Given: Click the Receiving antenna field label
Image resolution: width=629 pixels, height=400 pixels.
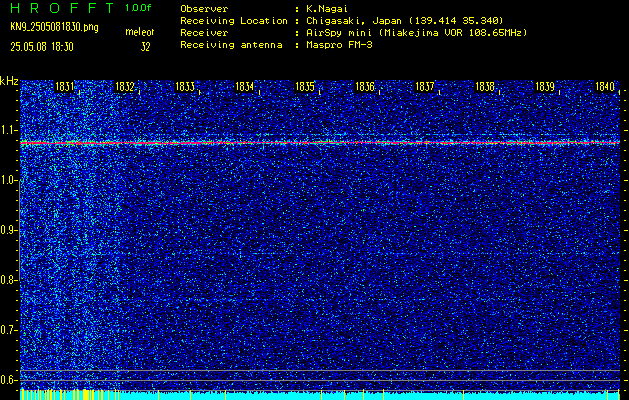Looking at the screenshot, I should 231,45.
